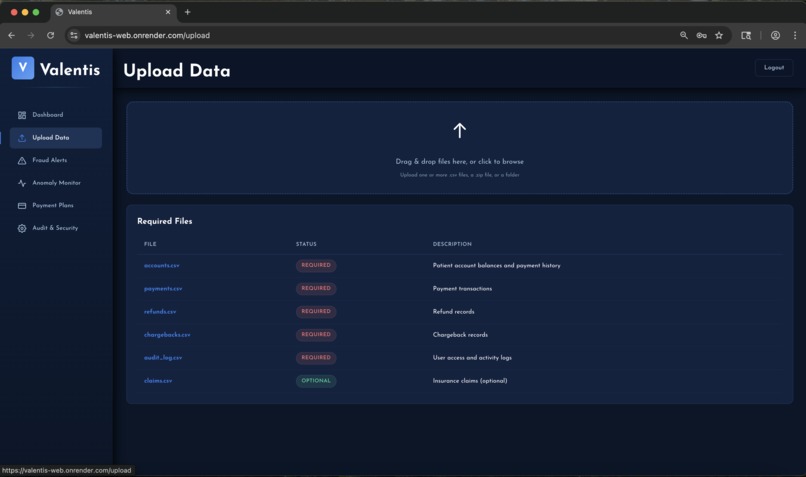
Task: Click the site information icon in address bar
Action: pos(74,35)
